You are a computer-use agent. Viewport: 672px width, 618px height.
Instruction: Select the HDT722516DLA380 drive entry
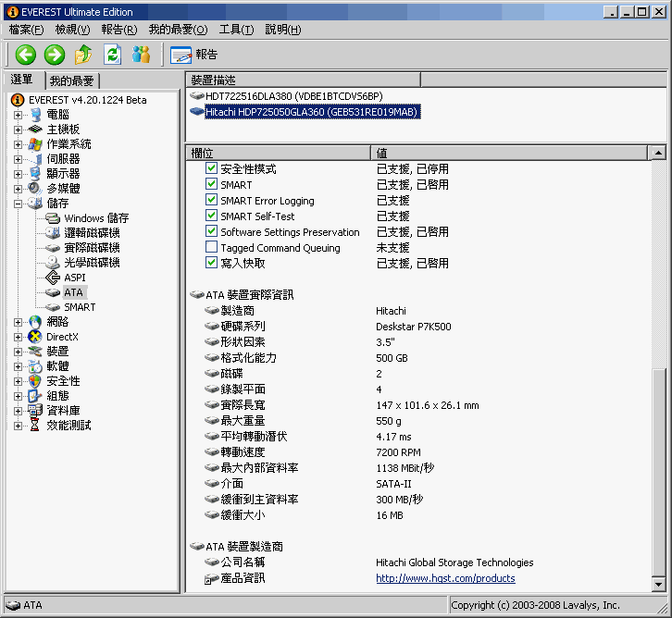pos(294,96)
